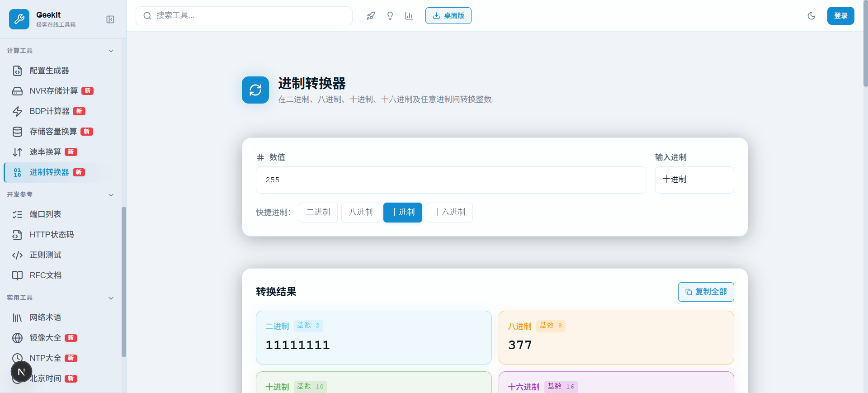The height and width of the screenshot is (393, 868).
Task: Click the search magnifier icon
Action: click(x=147, y=16)
